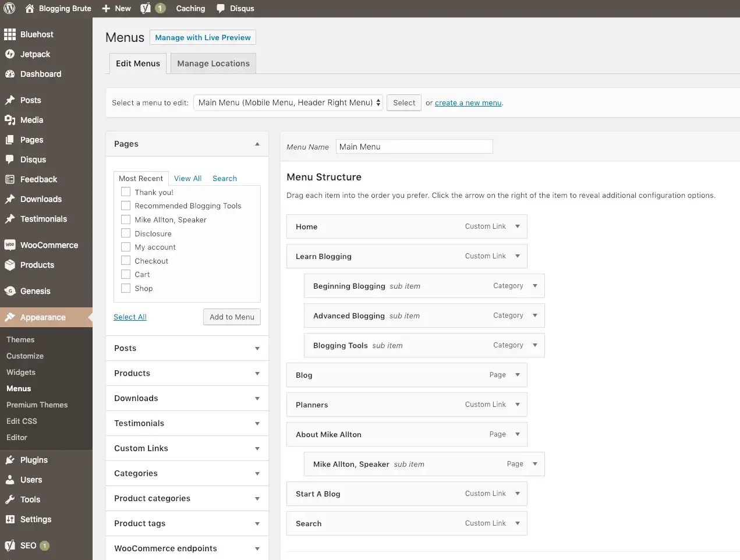740x560 pixels.
Task: Check the Recommended Blogging Tools checkbox
Action: 126,205
